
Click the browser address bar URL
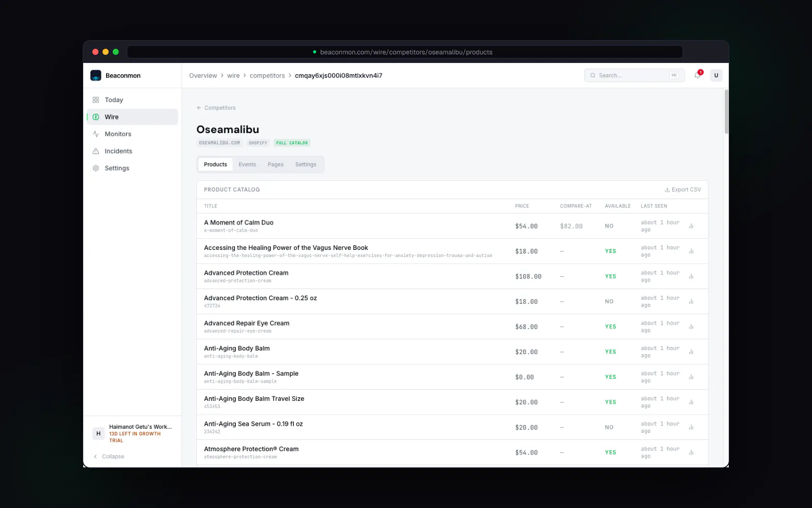click(406, 52)
